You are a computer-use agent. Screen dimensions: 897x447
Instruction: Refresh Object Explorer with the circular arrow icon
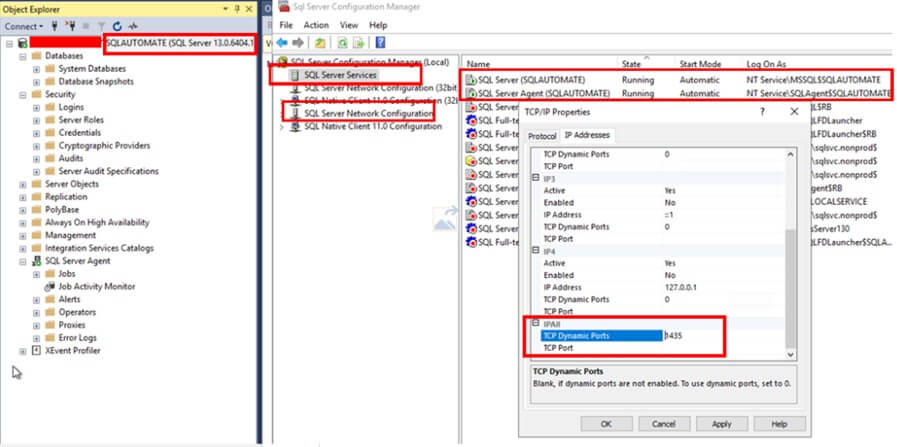[117, 26]
